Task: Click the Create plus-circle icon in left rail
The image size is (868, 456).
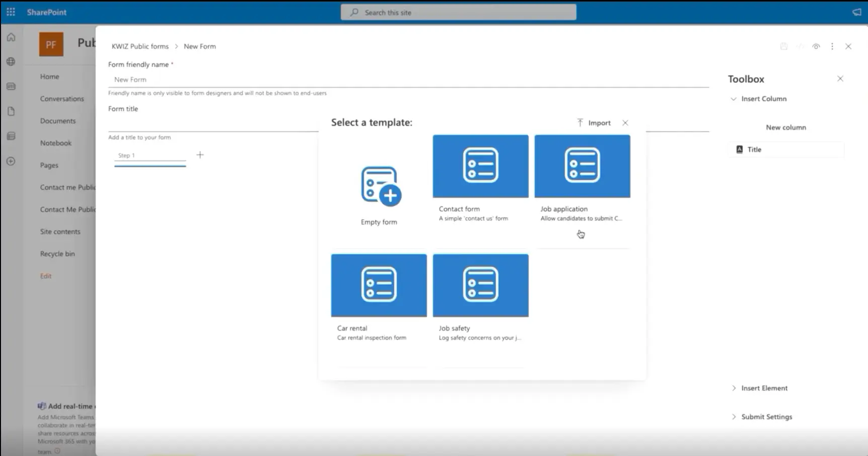Action: pos(11,161)
